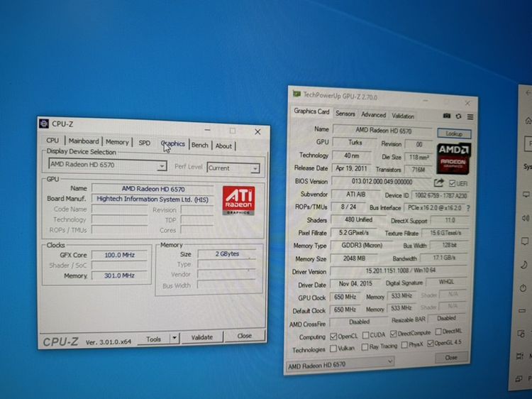Viewport: 532px width, 399px height.
Task: Click the GFX Core value 100.0 MHz
Action: coord(119,255)
